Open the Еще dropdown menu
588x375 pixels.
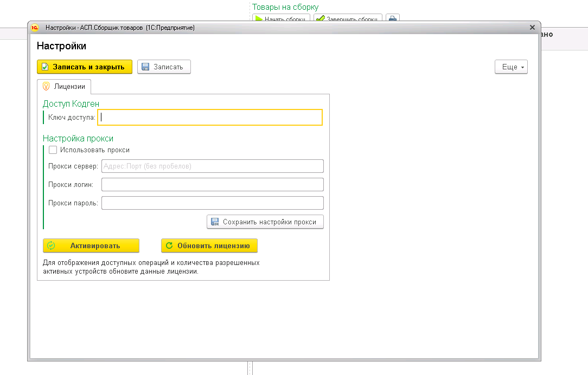(511, 67)
